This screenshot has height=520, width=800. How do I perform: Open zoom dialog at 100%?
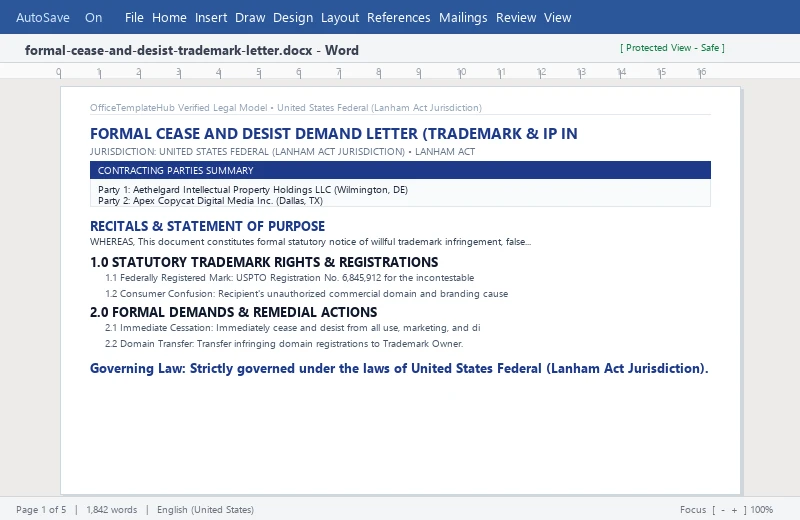click(761, 509)
